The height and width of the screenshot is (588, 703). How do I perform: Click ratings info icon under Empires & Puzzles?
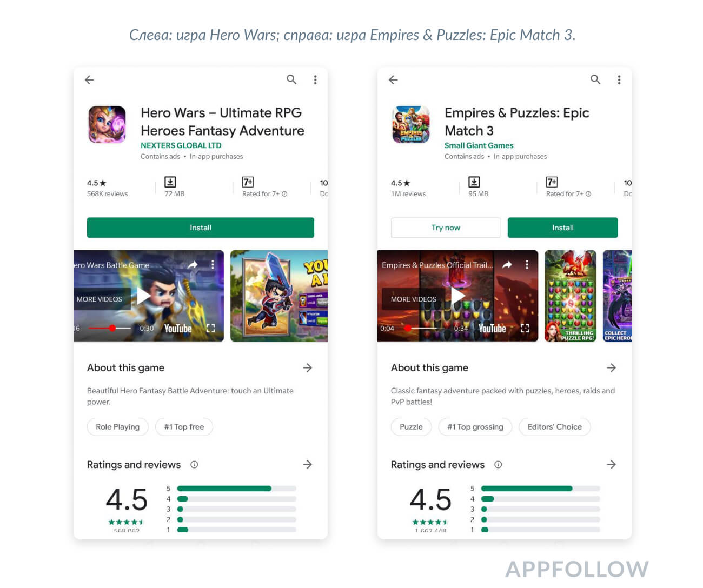pyautogui.click(x=498, y=464)
